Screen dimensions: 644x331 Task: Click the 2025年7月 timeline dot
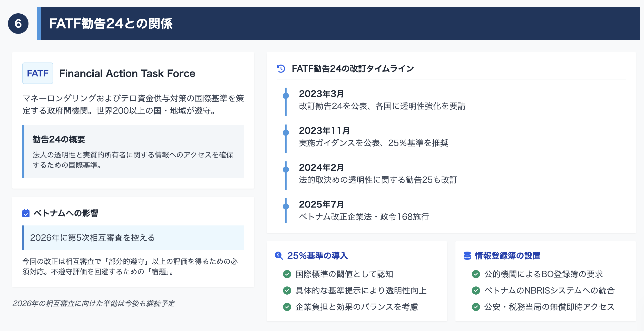click(x=286, y=206)
